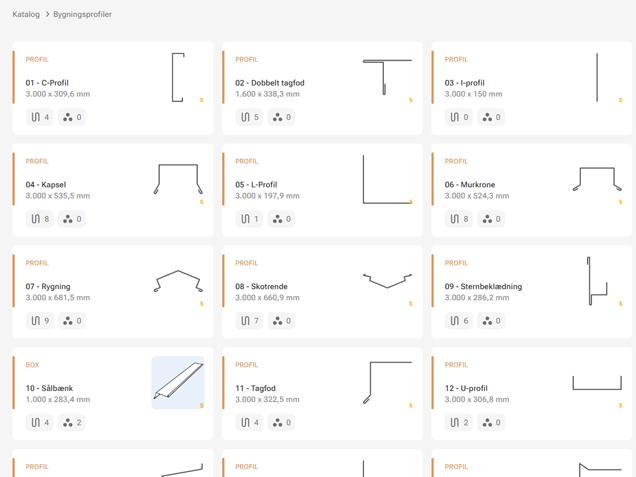Open the 05 - L-Profil title
This screenshot has width=636, height=477.
click(x=256, y=185)
